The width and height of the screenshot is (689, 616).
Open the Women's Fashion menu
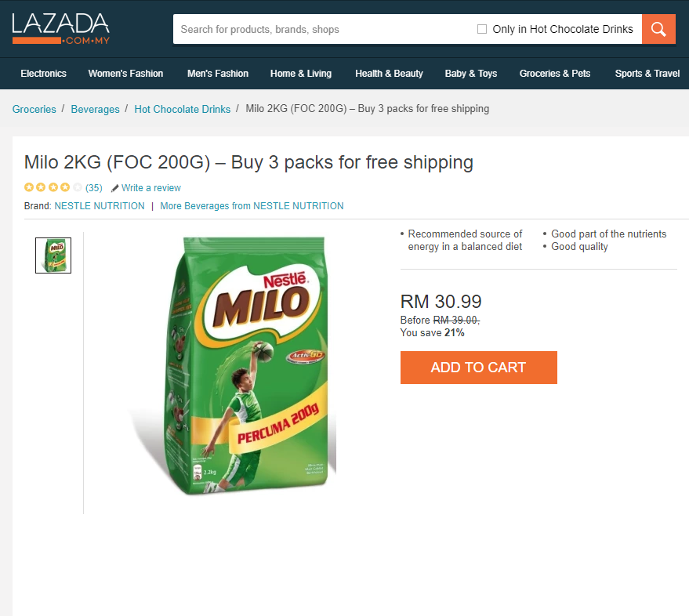[x=125, y=74]
